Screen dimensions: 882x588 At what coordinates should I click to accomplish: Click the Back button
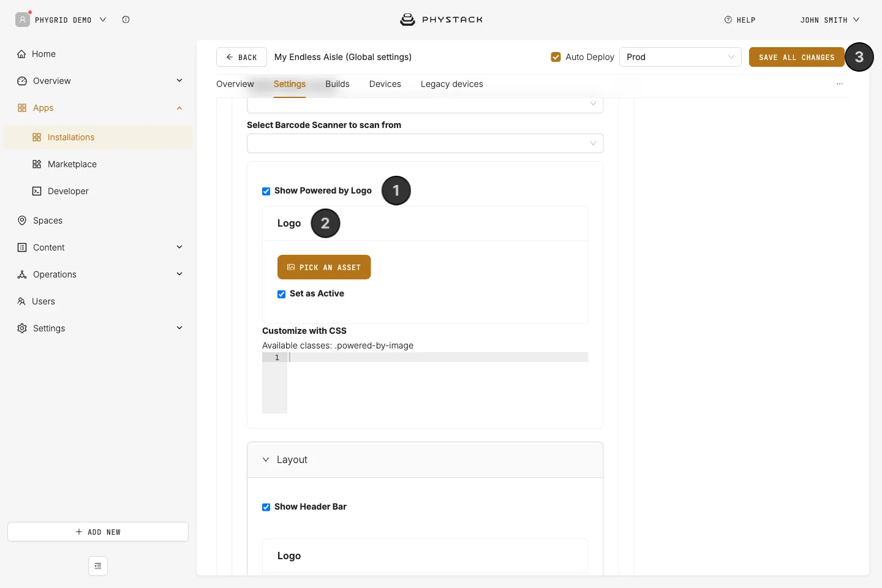click(x=241, y=57)
